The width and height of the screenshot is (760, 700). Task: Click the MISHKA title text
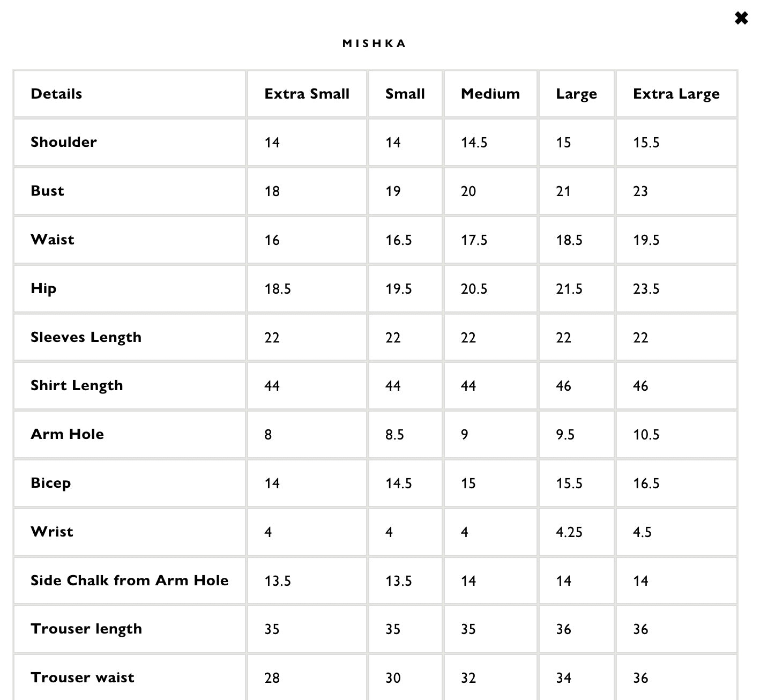374,43
